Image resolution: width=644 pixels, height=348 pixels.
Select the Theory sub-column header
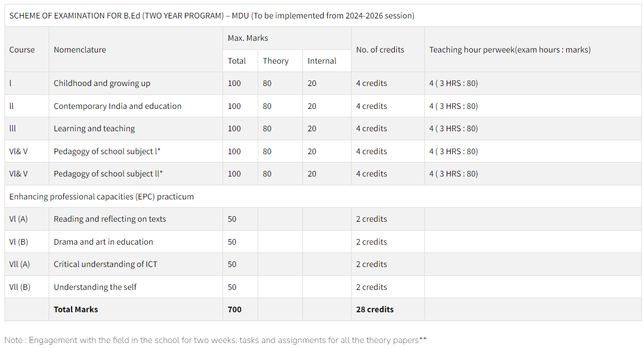280,61
